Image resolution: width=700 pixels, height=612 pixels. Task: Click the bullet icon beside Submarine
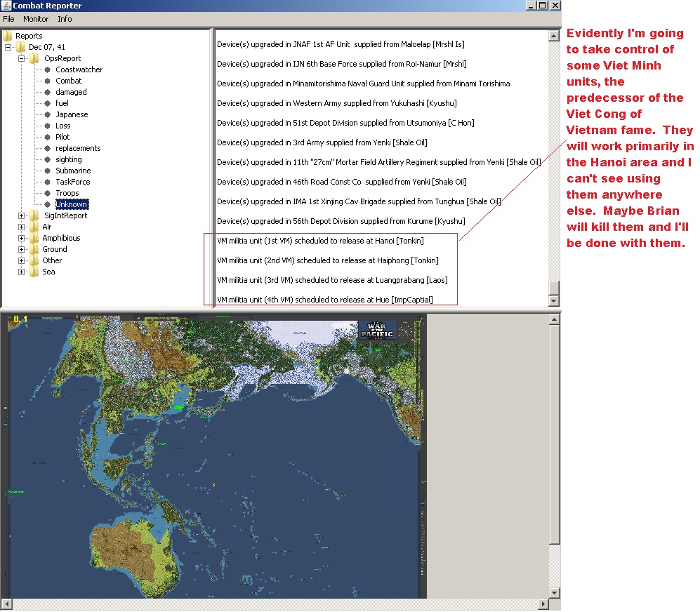coord(47,171)
